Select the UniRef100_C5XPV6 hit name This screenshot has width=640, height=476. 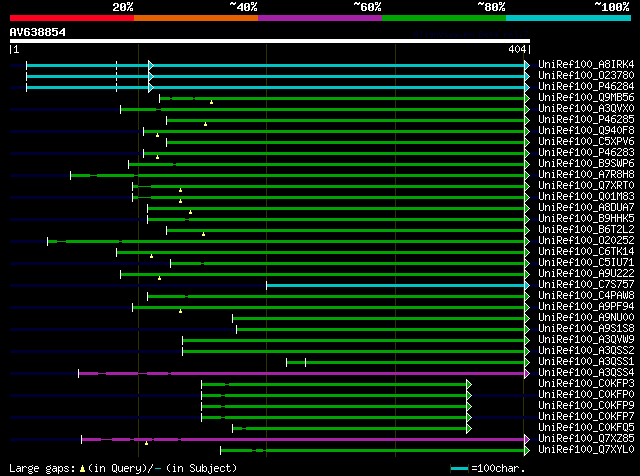586,142
